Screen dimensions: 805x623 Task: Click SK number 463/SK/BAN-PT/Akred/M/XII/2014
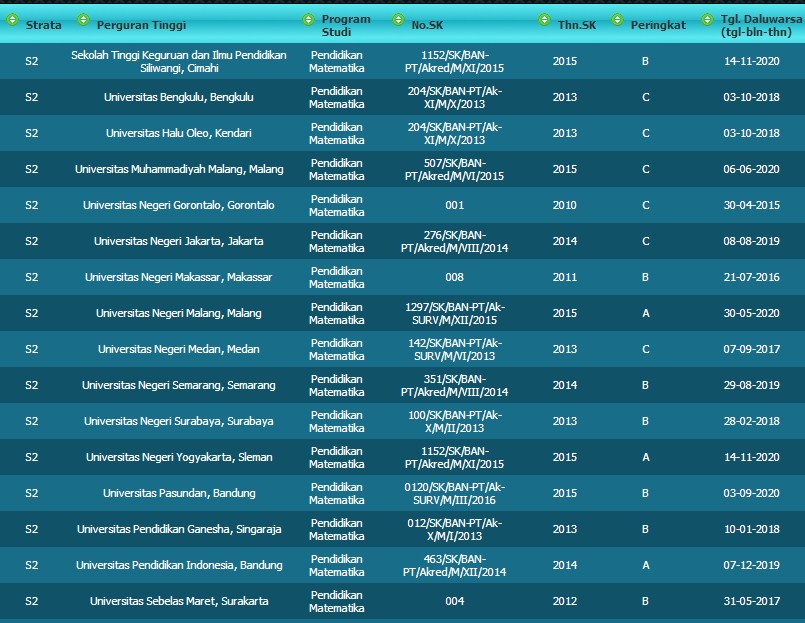coord(454,564)
